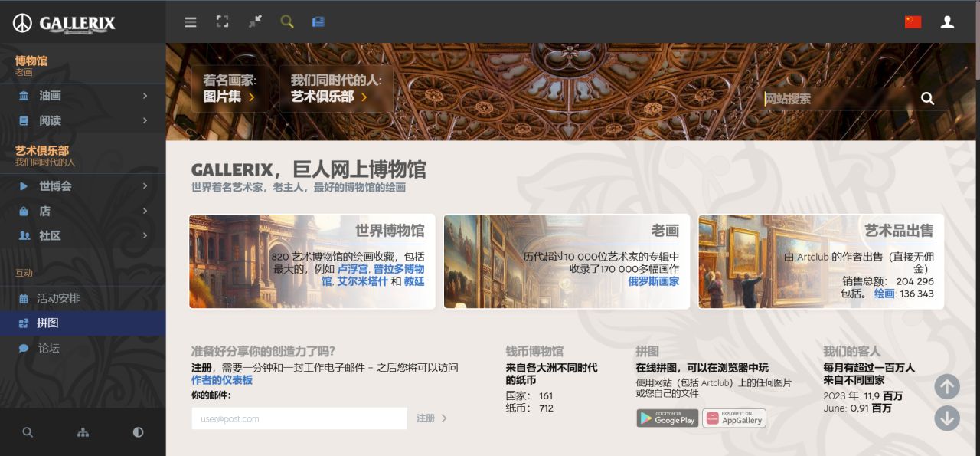Click the 拼图 section heading

pos(647,351)
